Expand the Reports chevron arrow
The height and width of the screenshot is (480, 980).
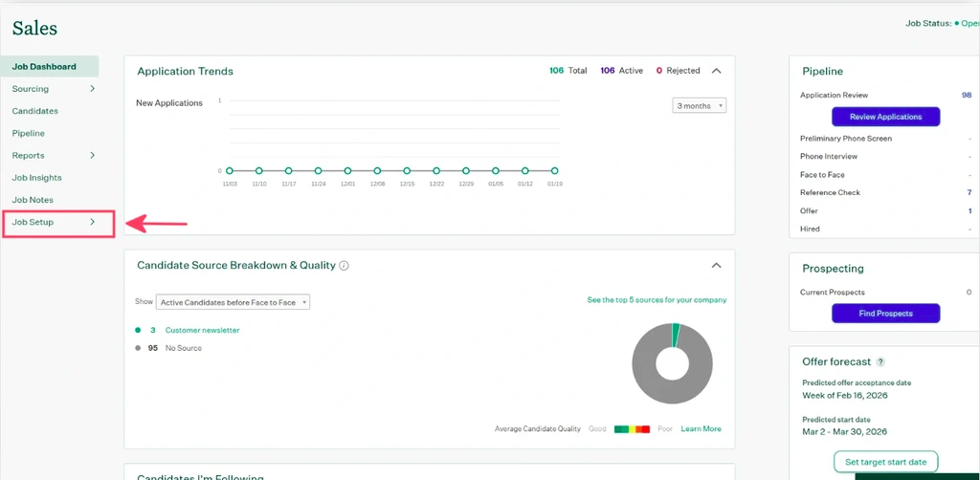click(x=93, y=155)
